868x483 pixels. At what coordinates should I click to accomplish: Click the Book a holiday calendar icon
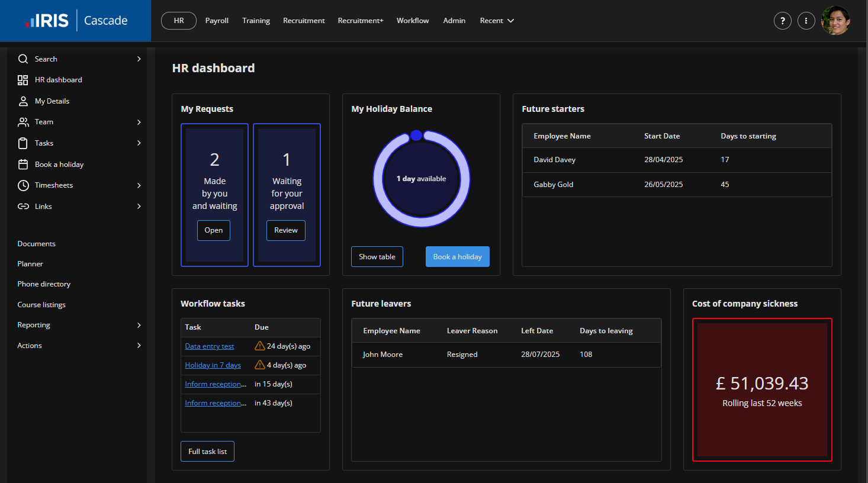[x=23, y=165]
